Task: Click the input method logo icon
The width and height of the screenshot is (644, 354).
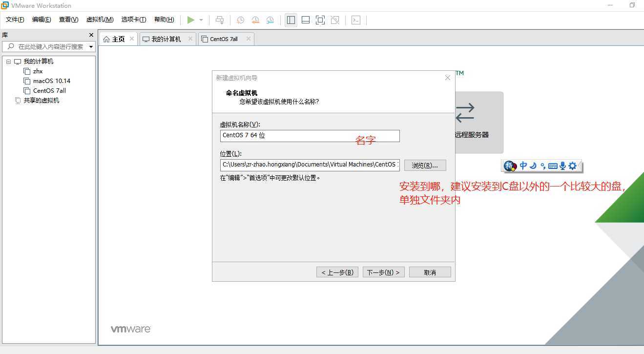Action: [x=510, y=166]
